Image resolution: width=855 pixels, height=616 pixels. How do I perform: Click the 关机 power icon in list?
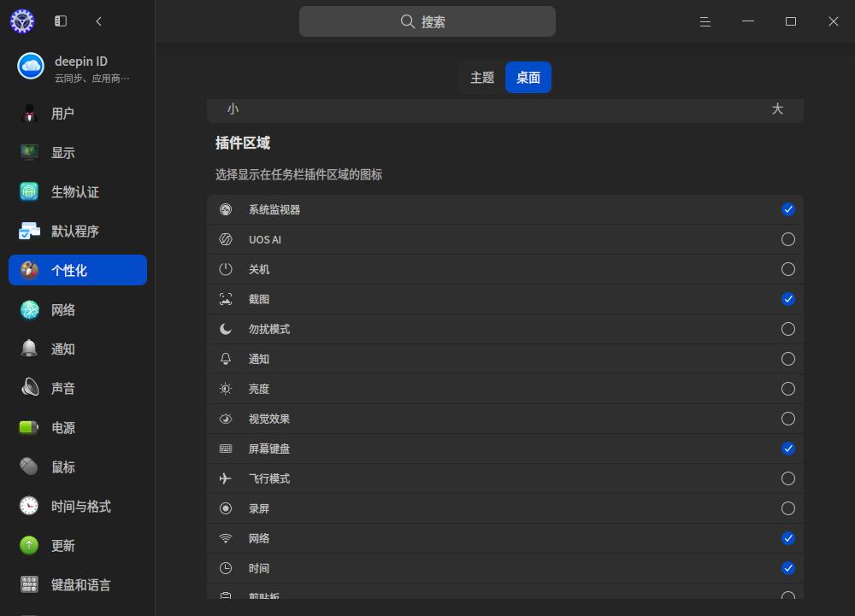coord(226,269)
